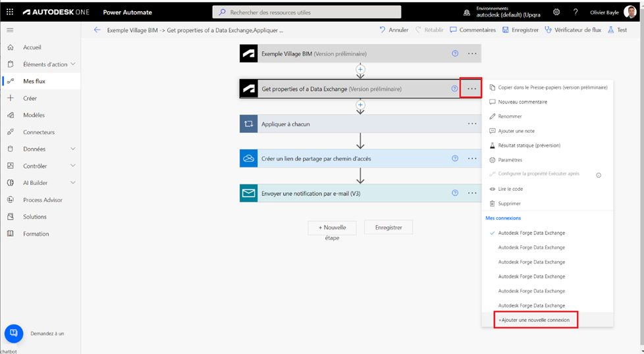Viewport: 644px width, 354px height.
Task: Open Commentaires panel
Action: click(473, 30)
